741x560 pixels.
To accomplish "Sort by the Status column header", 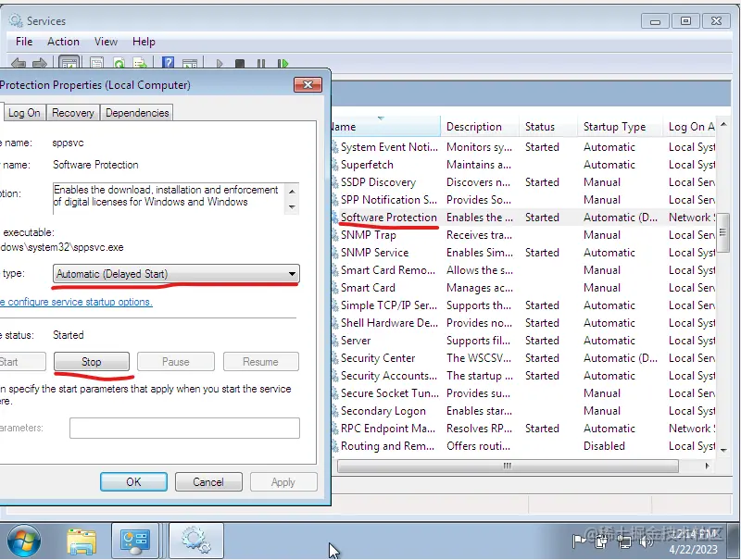I will click(548, 127).
